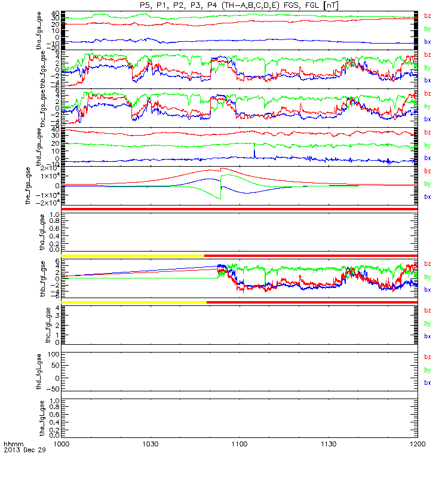Click the tha_fgs_gse axis label

pyautogui.click(x=39, y=30)
